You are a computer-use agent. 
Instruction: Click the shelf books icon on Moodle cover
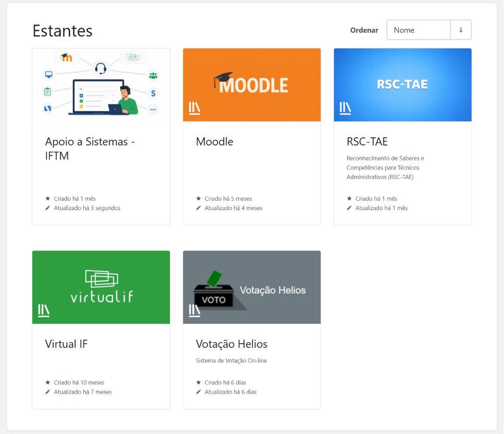point(194,108)
